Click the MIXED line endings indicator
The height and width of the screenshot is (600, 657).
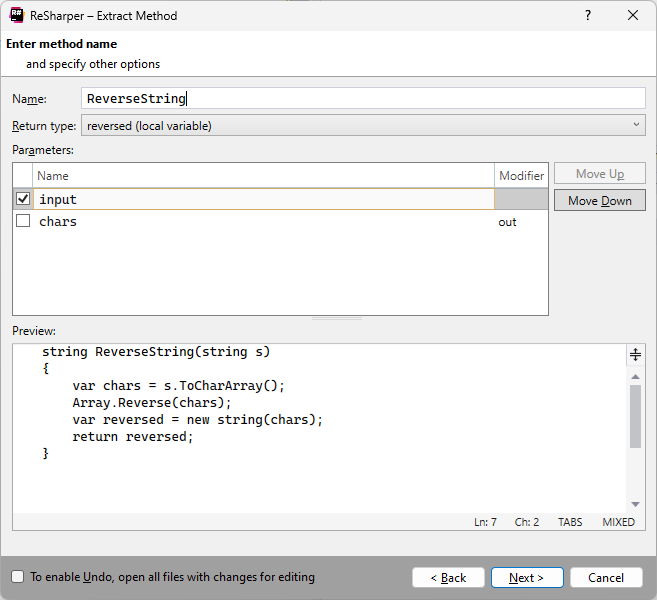click(618, 522)
